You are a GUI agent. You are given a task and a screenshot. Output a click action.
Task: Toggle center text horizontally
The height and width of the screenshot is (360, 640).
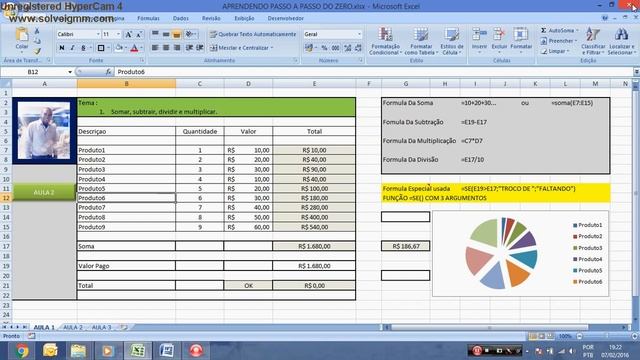click(x=166, y=48)
